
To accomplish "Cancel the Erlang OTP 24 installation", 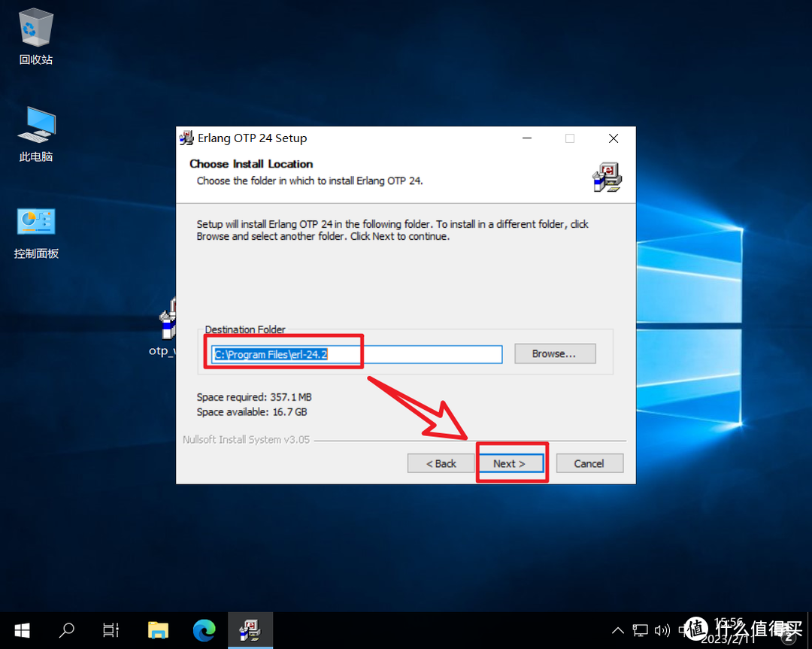I will point(589,463).
